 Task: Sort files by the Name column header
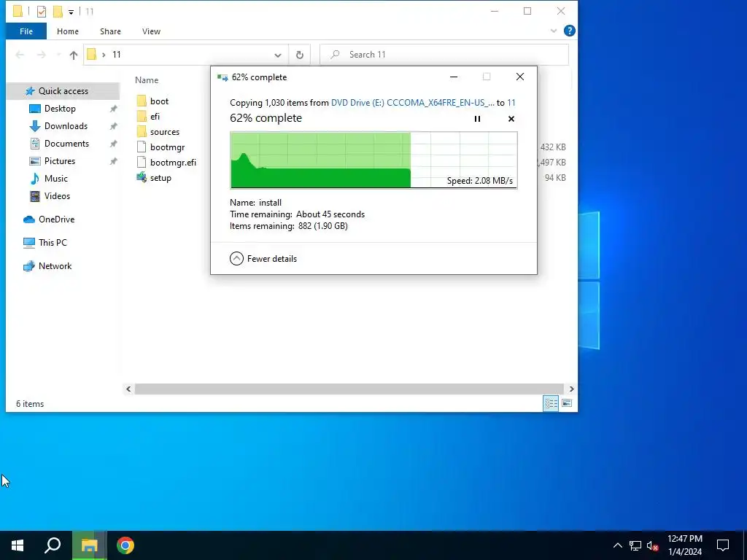(147, 80)
